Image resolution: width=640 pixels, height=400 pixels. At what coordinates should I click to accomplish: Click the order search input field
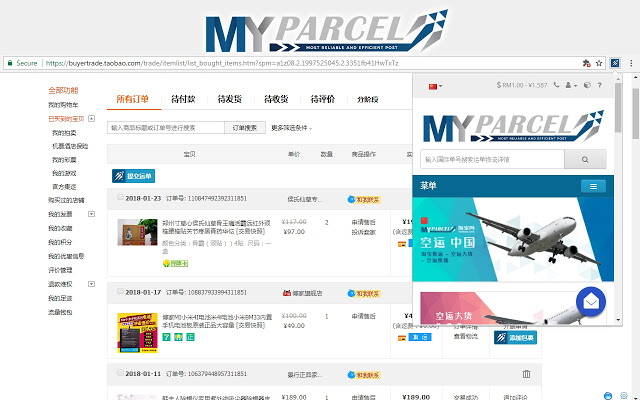point(166,128)
